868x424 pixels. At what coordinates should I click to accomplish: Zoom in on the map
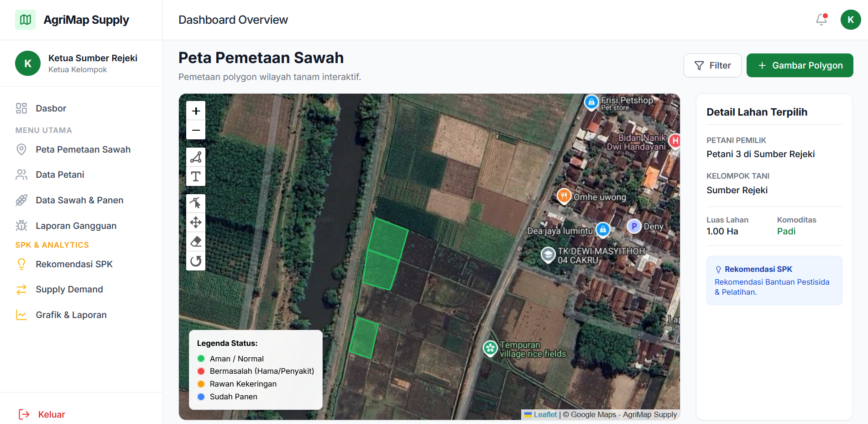pyautogui.click(x=196, y=111)
